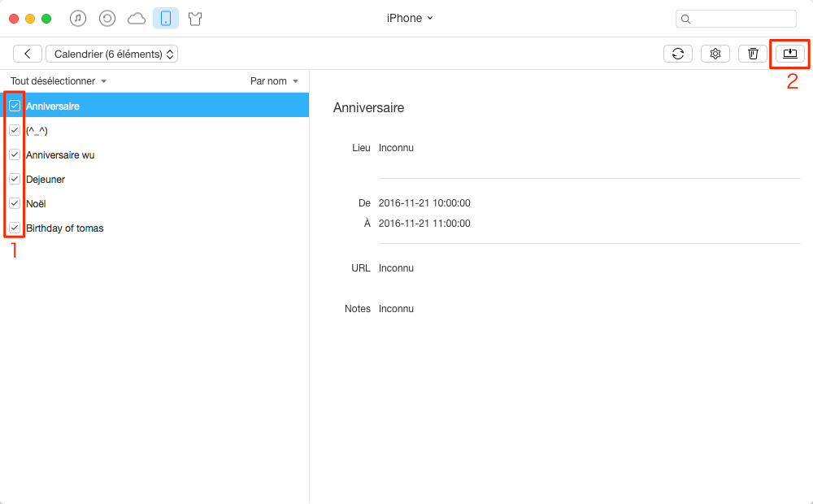
Task: Click end date 2016-11-21 11:00:00
Action: tap(424, 223)
